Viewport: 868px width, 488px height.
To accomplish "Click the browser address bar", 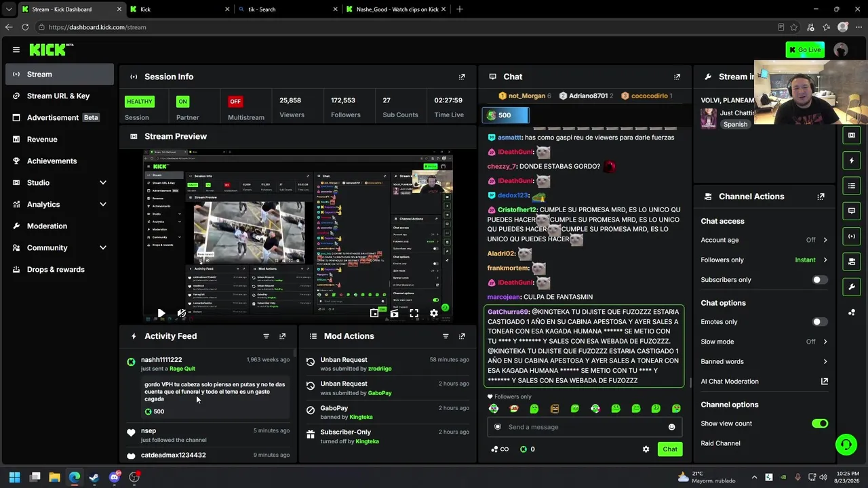I will click(x=407, y=27).
